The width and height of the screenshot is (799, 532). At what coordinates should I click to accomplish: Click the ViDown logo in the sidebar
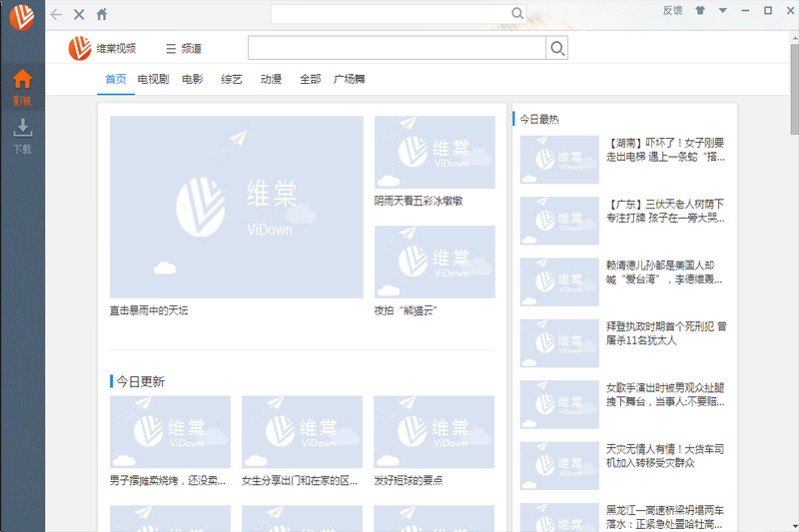[22, 17]
